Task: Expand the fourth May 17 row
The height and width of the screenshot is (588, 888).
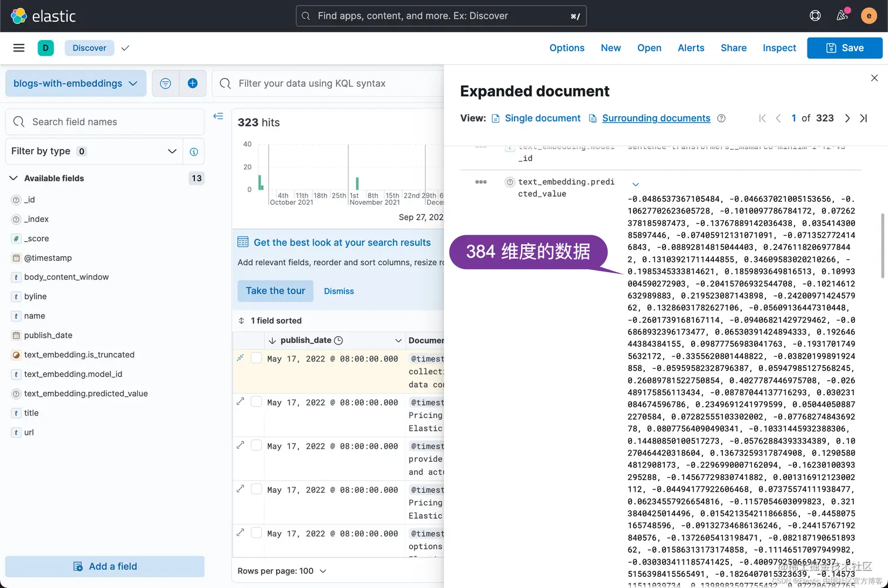Action: pyautogui.click(x=240, y=489)
